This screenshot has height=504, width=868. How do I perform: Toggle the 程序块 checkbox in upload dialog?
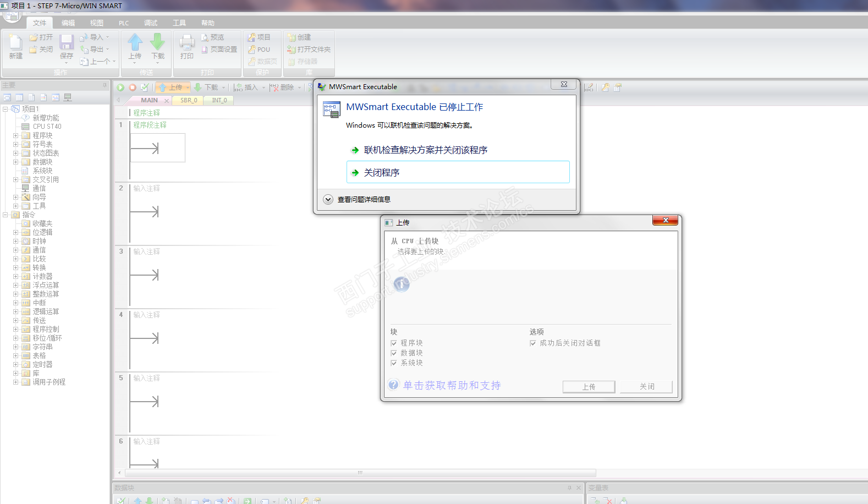point(394,343)
